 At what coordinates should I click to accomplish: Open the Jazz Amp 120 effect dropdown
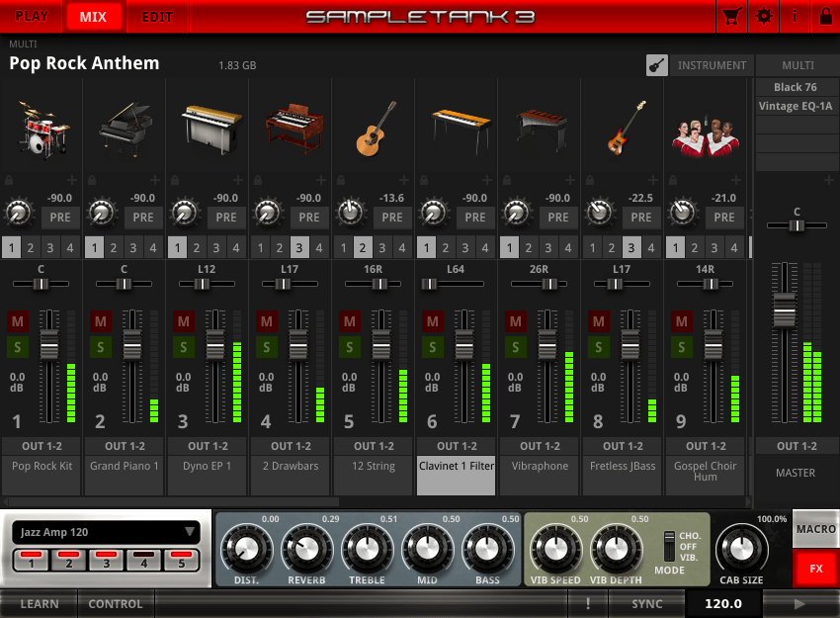tap(106, 532)
